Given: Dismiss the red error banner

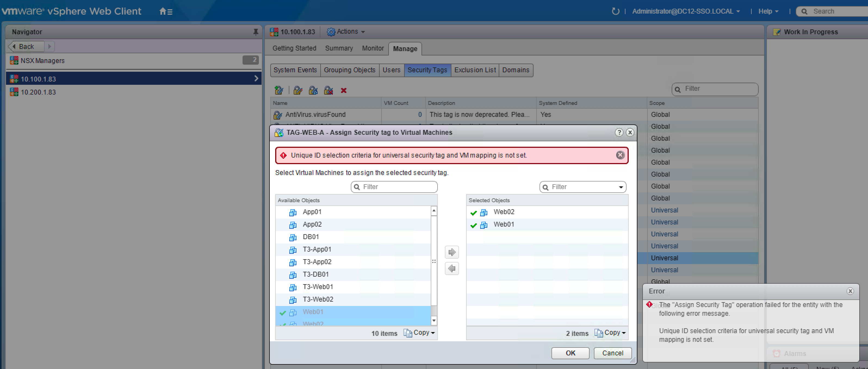Looking at the screenshot, I should point(620,155).
